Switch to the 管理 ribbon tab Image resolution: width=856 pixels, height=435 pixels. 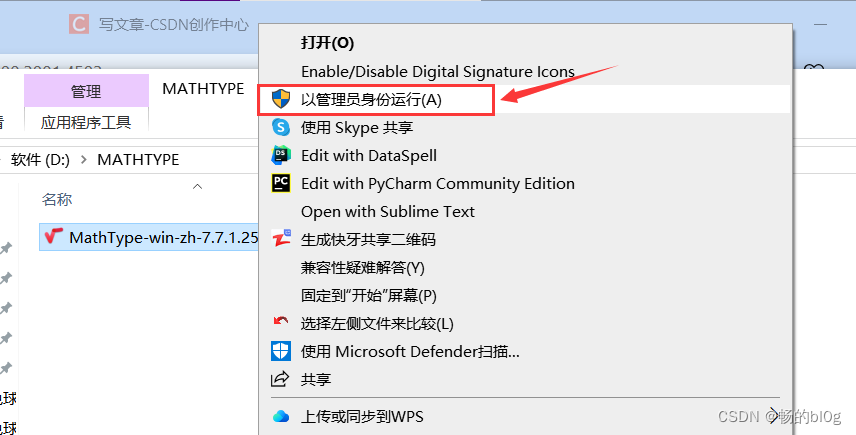click(86, 91)
